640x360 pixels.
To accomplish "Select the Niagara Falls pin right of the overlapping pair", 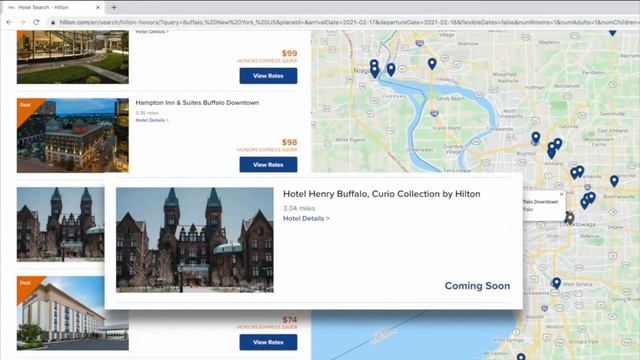I will pos(391,69).
